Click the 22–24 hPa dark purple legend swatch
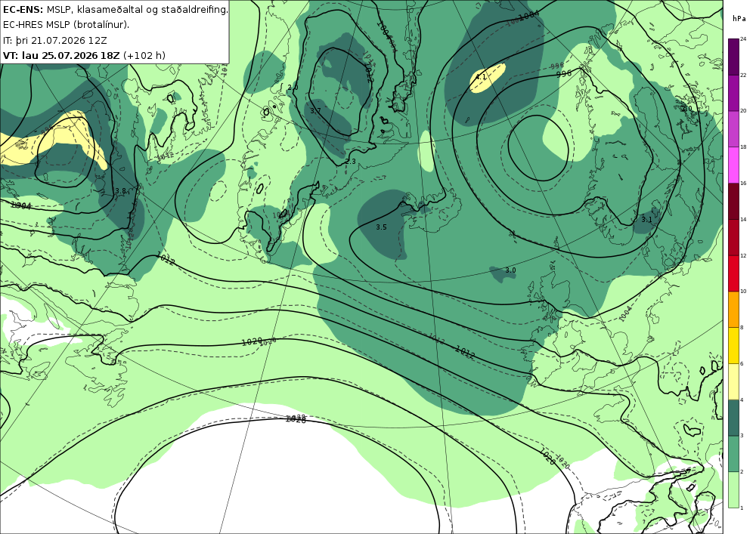Image resolution: width=756 pixels, height=534 pixels. click(733, 57)
